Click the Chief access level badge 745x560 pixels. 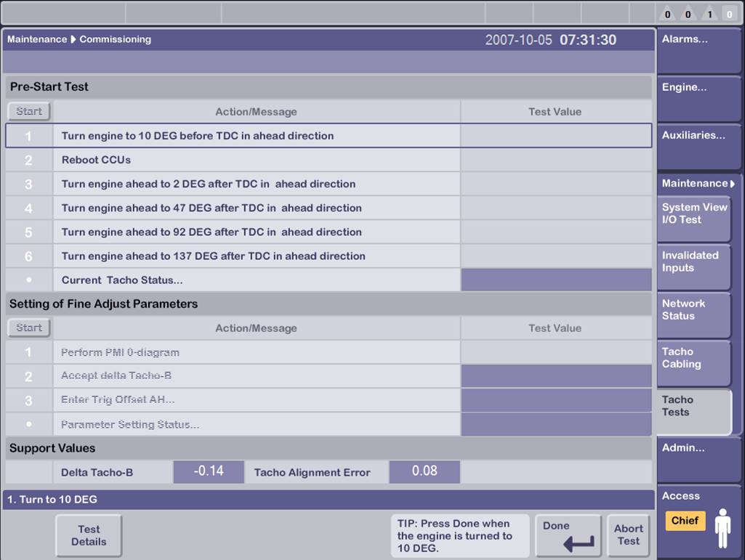[x=685, y=521]
